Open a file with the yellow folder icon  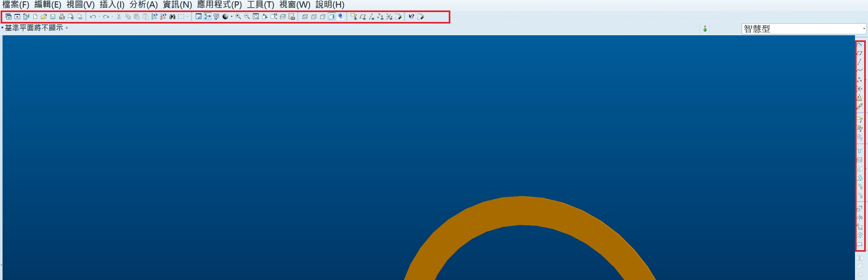coord(44,17)
